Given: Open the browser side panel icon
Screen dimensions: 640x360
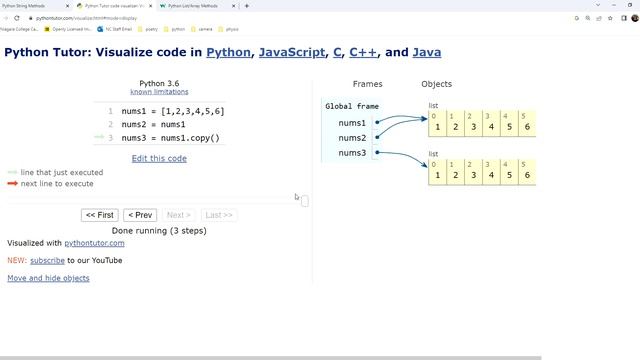Looking at the screenshot, I should coord(624,18).
